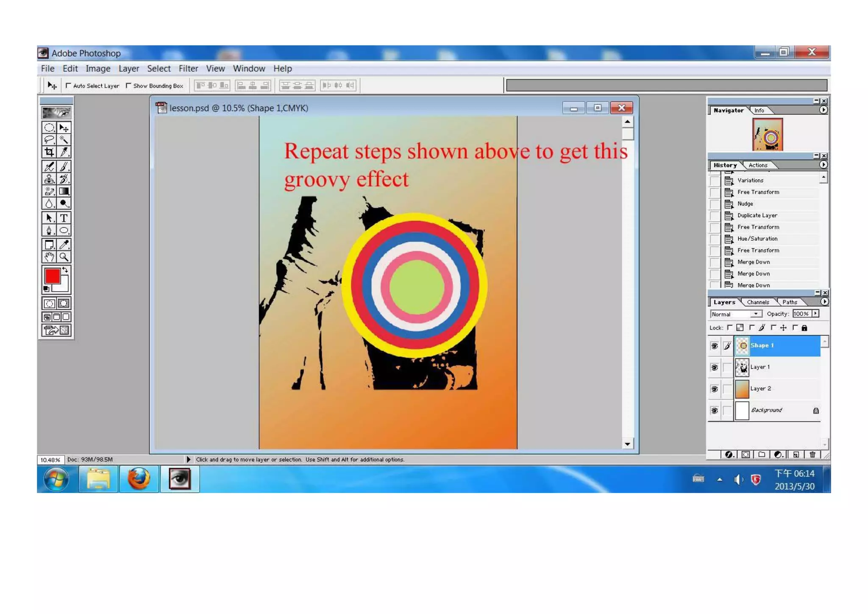Show hidden system tray icons
Viewport: 868px width, 614px height.
click(720, 480)
